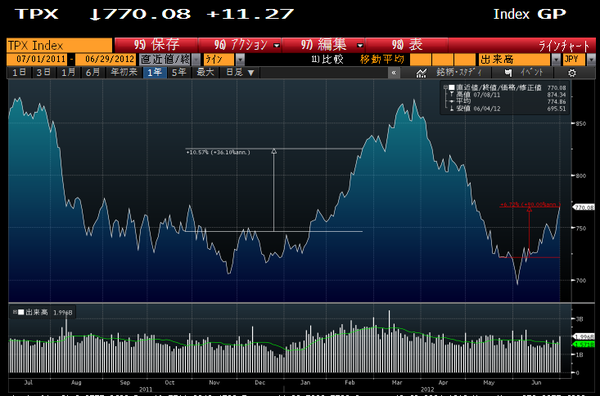
Task: Click the events flag icon
Action: pyautogui.click(x=508, y=73)
